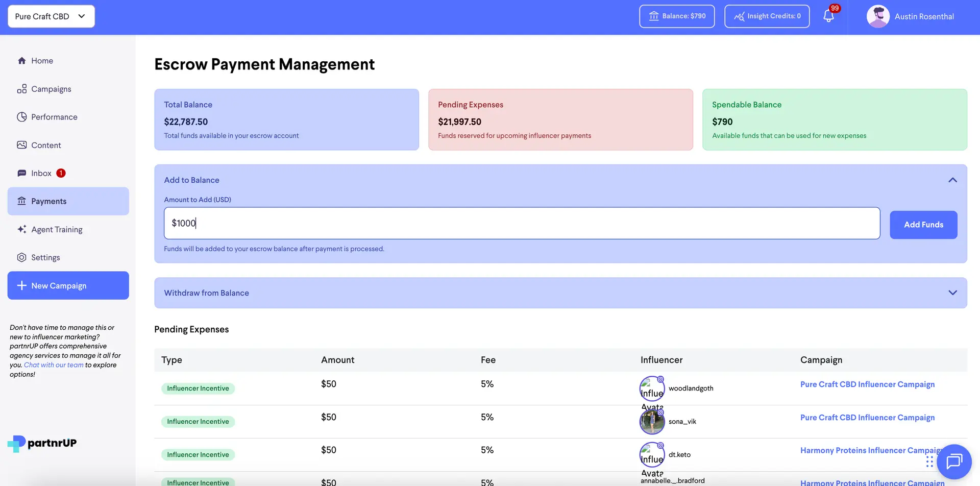Click sona_vik's avatar thumbnail
This screenshot has width=980, height=486.
(x=652, y=421)
